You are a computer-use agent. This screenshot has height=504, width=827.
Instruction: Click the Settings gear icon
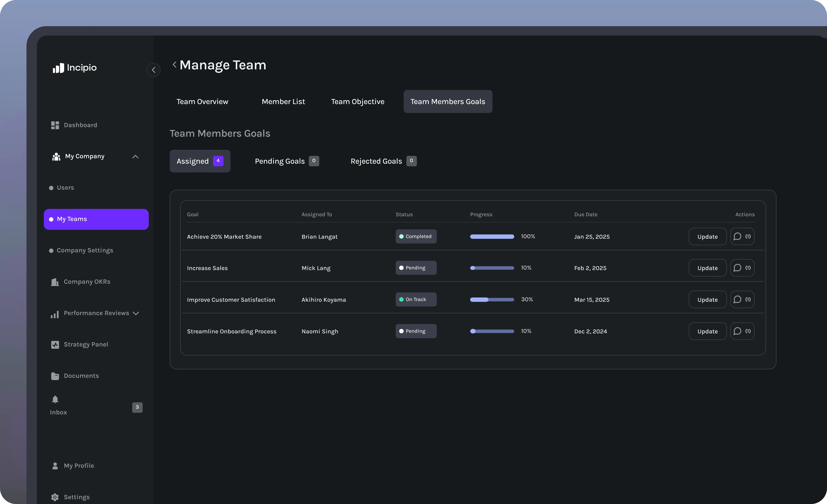tap(55, 497)
